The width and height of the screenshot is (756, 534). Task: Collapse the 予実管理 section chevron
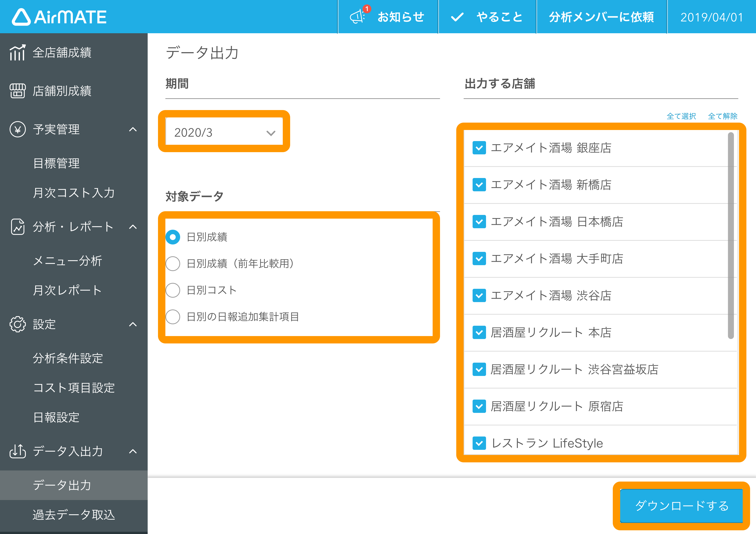(x=133, y=129)
